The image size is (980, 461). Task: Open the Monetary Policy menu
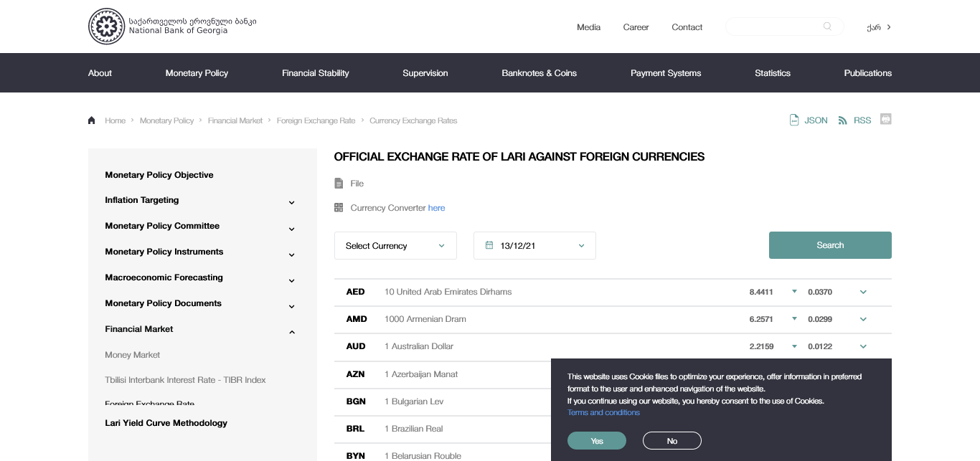click(197, 73)
